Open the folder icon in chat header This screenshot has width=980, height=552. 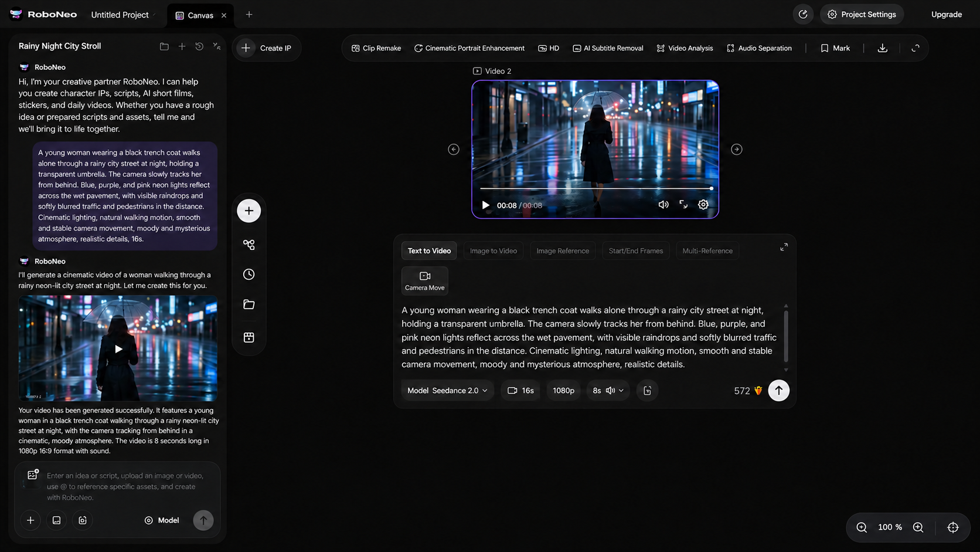164,46
